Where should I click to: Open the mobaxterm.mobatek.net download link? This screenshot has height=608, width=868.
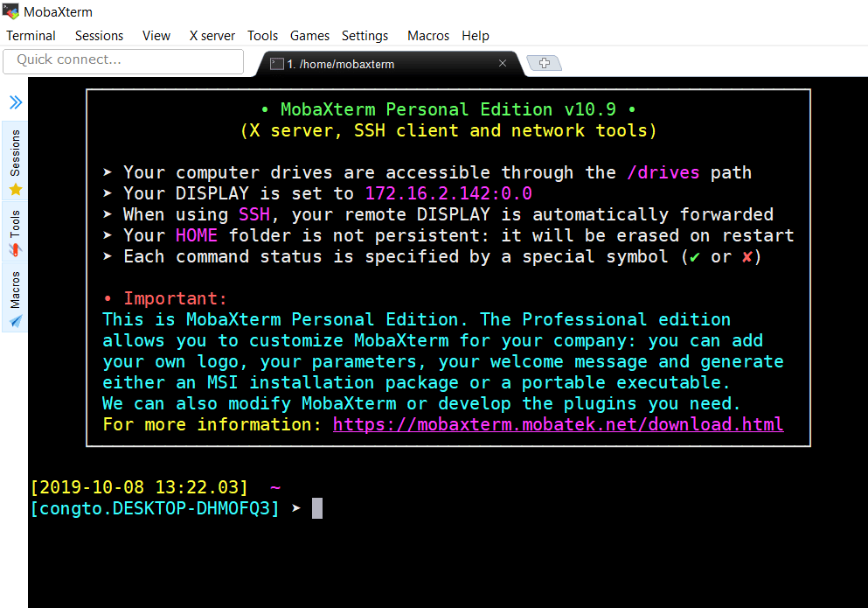(558, 424)
